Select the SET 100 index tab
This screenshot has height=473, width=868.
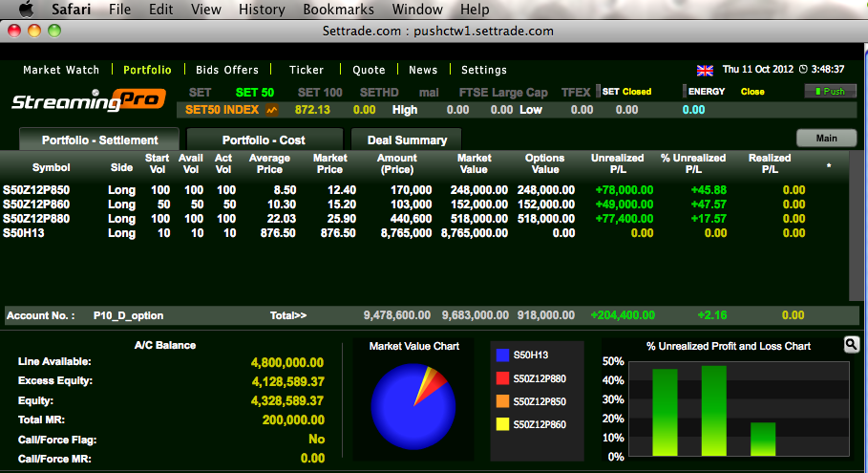(x=320, y=93)
